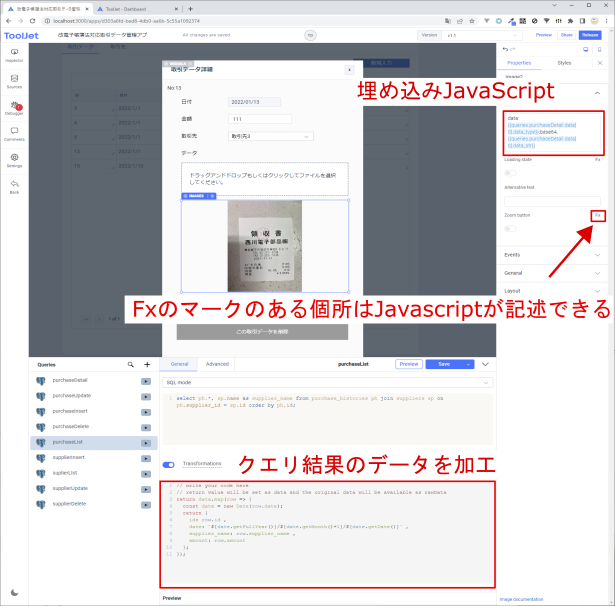Image resolution: width=615 pixels, height=606 pixels.
Task: Run the purchaseDetail query play button
Action: coord(146,381)
